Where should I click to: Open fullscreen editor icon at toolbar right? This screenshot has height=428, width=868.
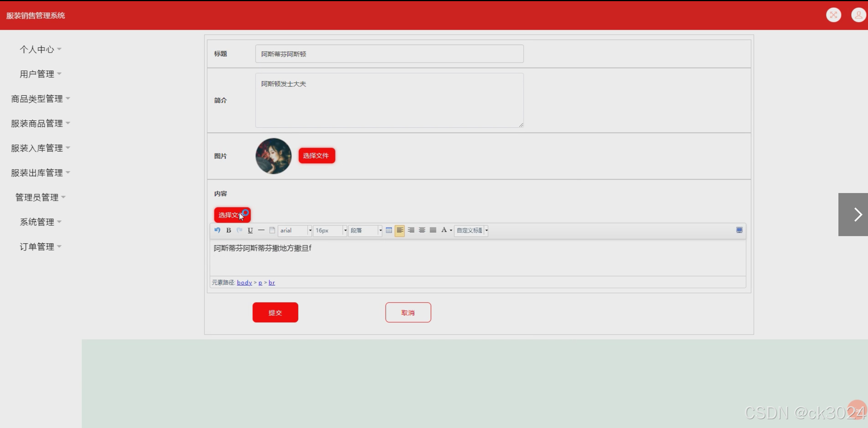739,230
